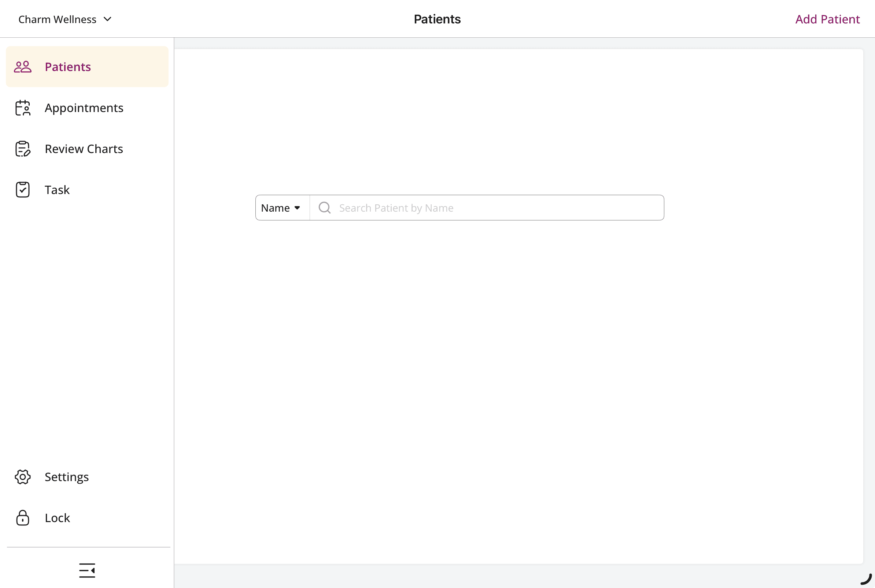
Task: Select the Patients people icon
Action: pos(22,66)
